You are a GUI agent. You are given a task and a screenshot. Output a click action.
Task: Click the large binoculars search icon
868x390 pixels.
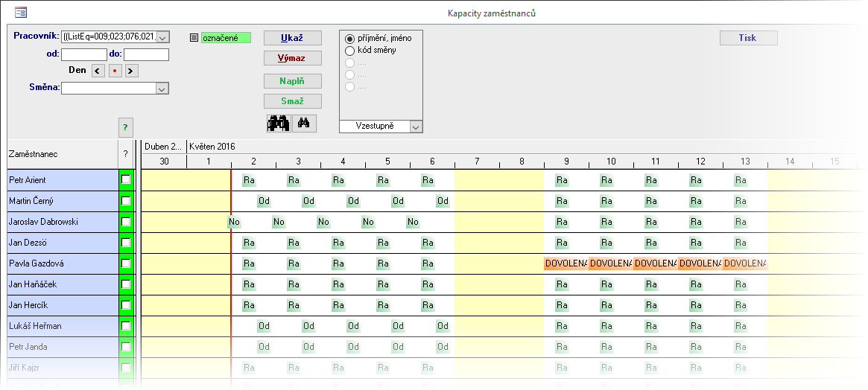[278, 124]
